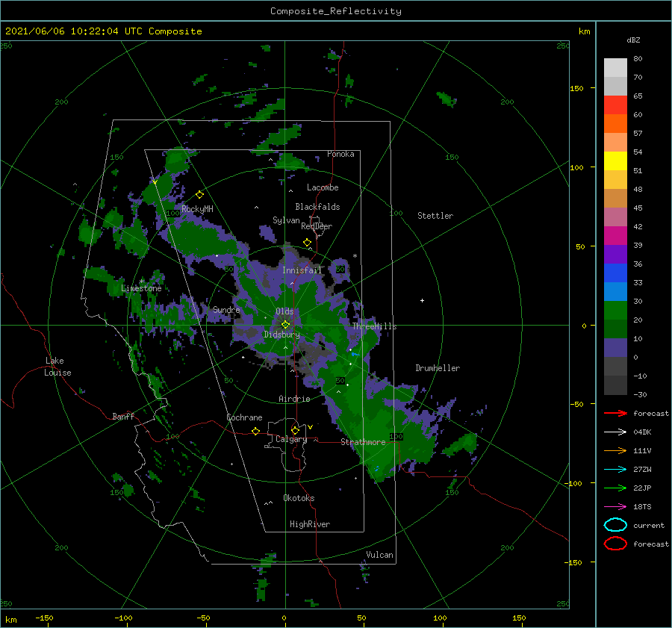Click the Strathmore city label

[363, 442]
